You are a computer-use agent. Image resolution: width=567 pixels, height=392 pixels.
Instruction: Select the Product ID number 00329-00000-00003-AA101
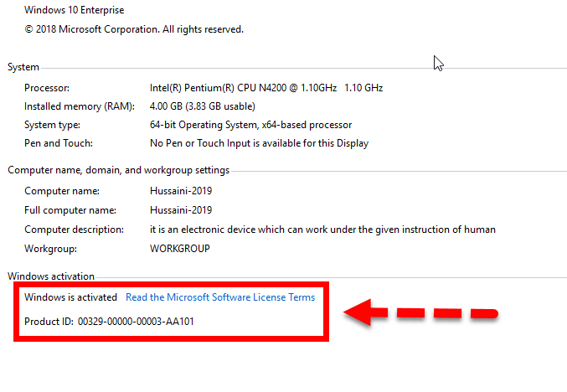pyautogui.click(x=137, y=321)
